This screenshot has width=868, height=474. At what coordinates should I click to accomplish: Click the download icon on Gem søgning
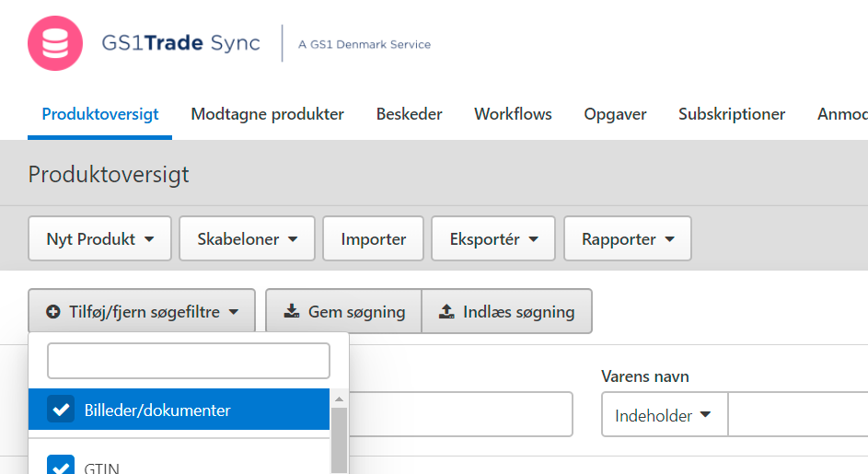292,312
